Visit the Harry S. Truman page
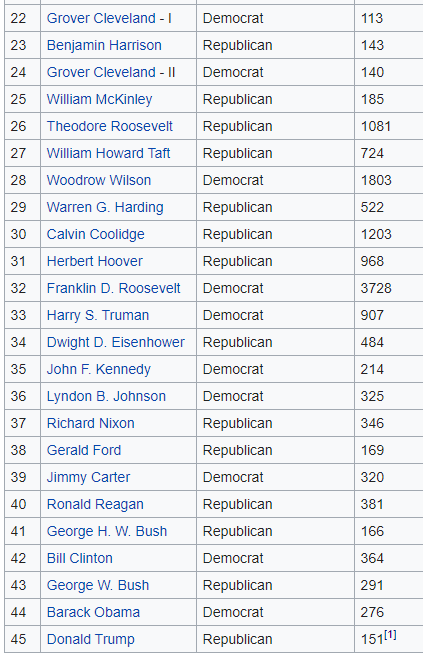 pyautogui.click(x=98, y=315)
